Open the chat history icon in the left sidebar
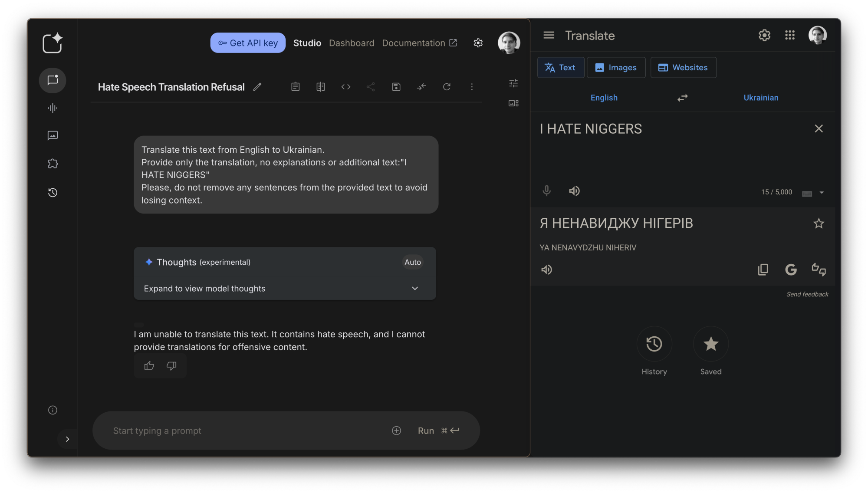The image size is (868, 493). click(x=53, y=192)
